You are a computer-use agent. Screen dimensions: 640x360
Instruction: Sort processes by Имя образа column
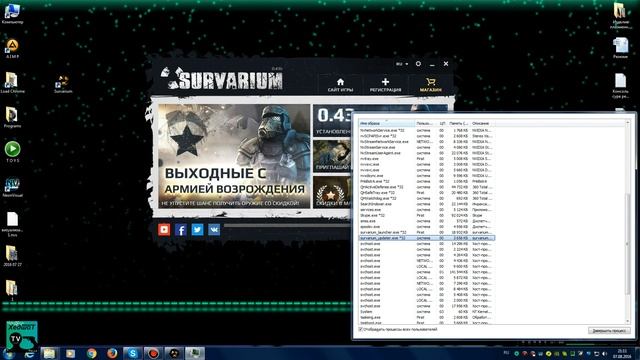click(x=387, y=123)
